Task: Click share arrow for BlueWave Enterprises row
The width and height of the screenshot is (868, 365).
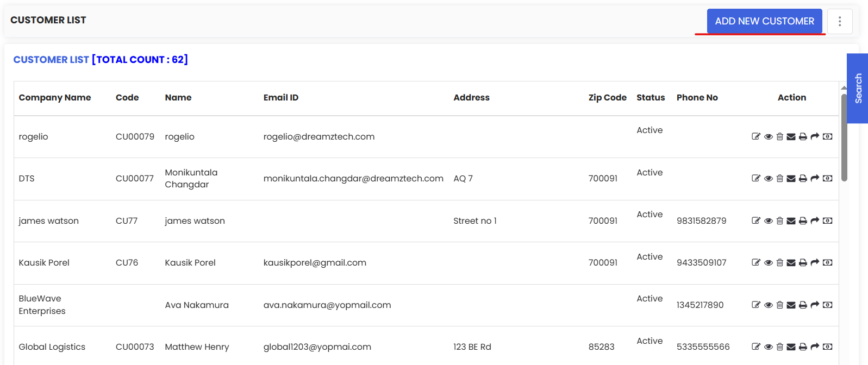Action: pyautogui.click(x=815, y=305)
